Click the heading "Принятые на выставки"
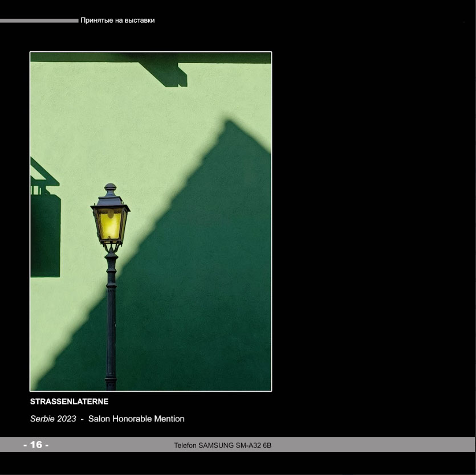The height and width of the screenshot is (475, 476). (117, 21)
